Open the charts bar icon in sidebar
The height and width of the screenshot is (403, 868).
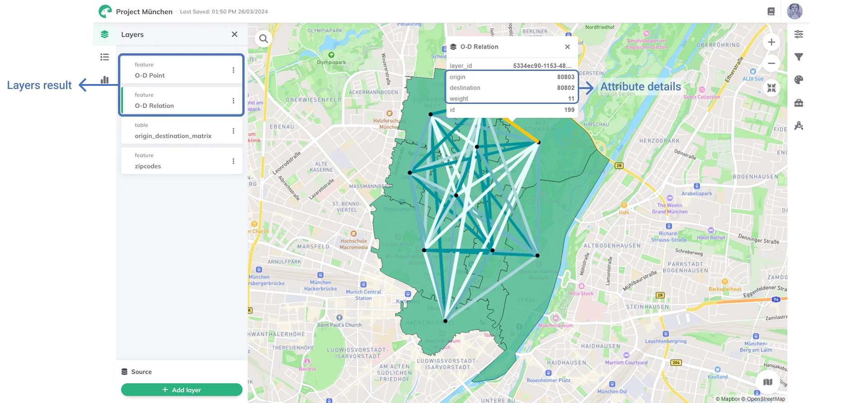click(104, 80)
